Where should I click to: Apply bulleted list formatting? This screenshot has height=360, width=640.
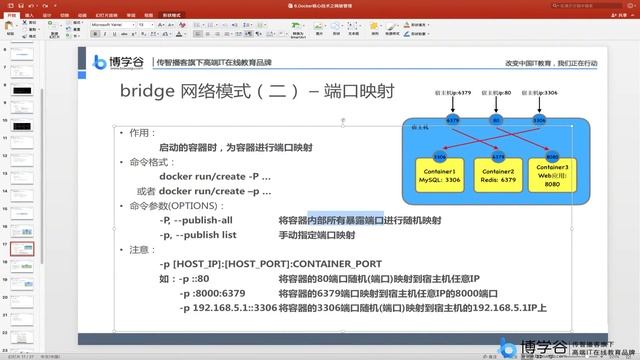(198, 25)
